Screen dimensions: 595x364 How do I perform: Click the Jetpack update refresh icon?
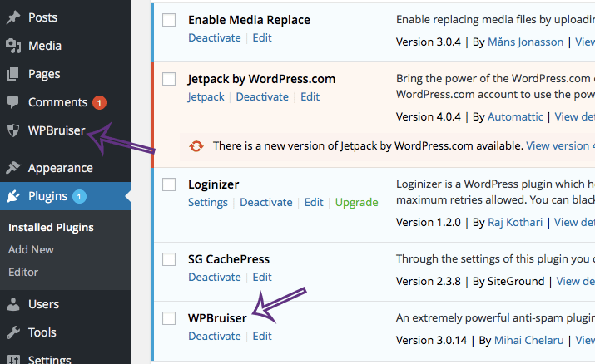tap(196, 145)
